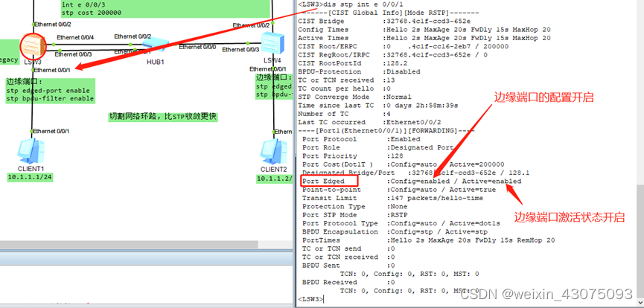Click the 'Port Priority :128' line
Image resolution: width=644 pixels, height=308 pixels.
click(352, 156)
